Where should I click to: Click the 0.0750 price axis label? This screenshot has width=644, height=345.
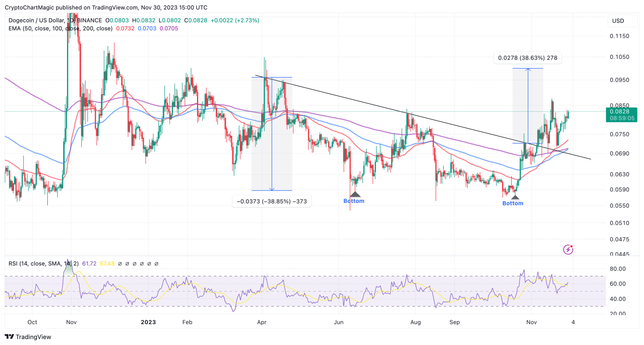(x=619, y=134)
